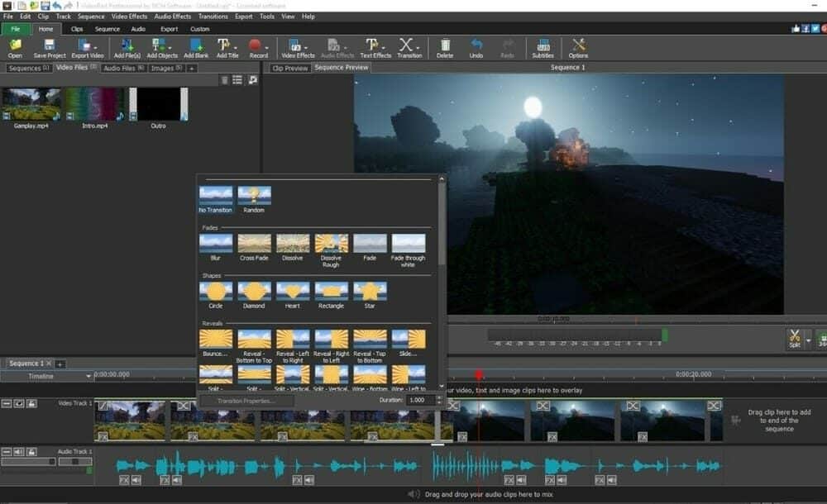Toggle visibility of Video Track 1
This screenshot has width=827, height=504.
point(19,403)
